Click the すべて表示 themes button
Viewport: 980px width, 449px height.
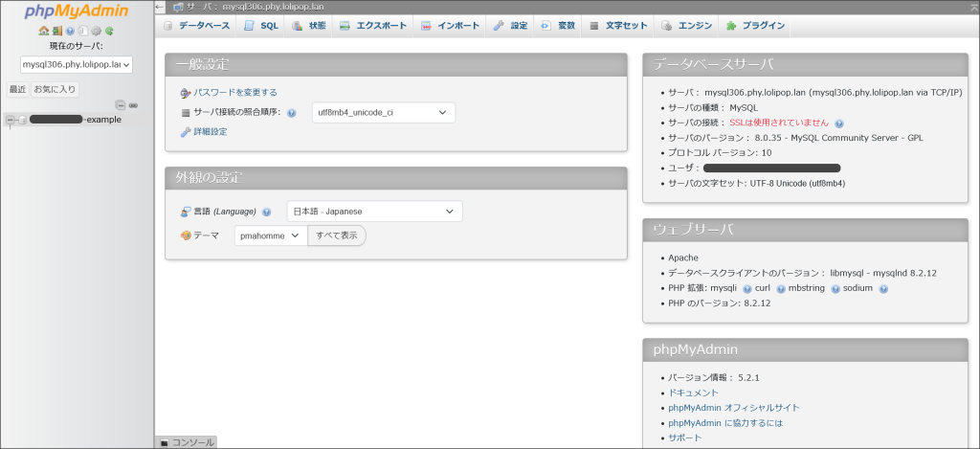click(x=336, y=236)
